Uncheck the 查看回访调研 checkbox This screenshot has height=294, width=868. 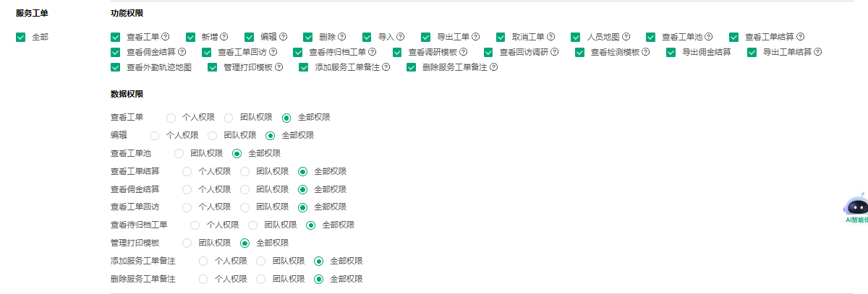click(x=488, y=52)
